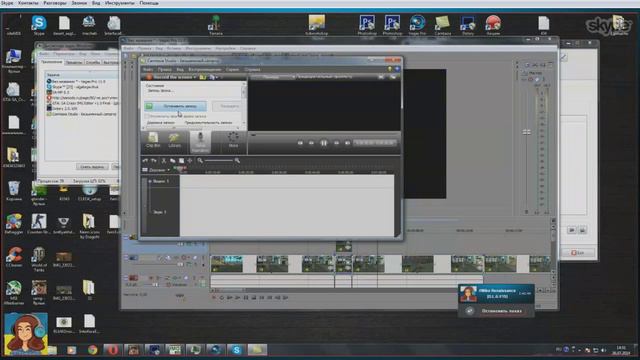Screen dimensions: 640x360
Task: Click step-forward button in Camtasia preview controls
Action: [x=336, y=143]
